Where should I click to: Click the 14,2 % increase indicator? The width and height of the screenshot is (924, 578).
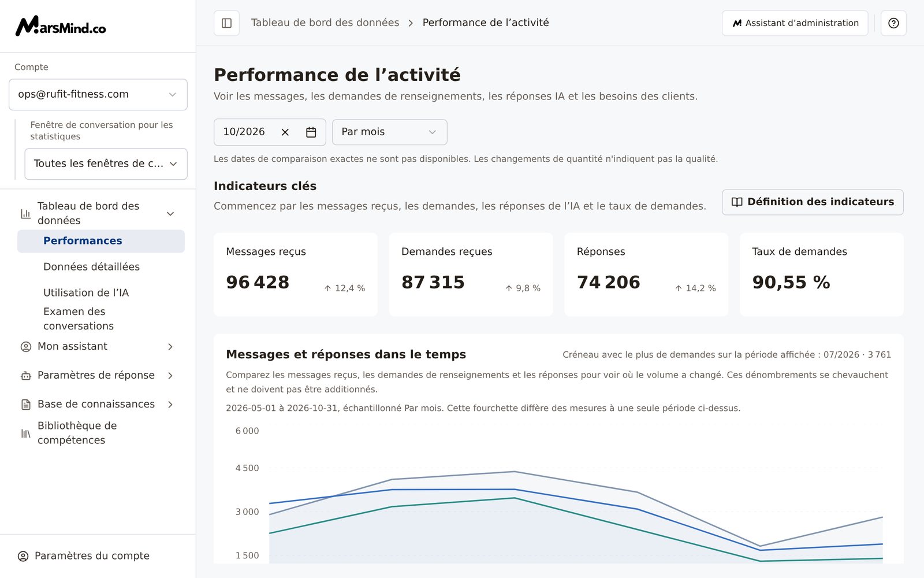tap(695, 288)
